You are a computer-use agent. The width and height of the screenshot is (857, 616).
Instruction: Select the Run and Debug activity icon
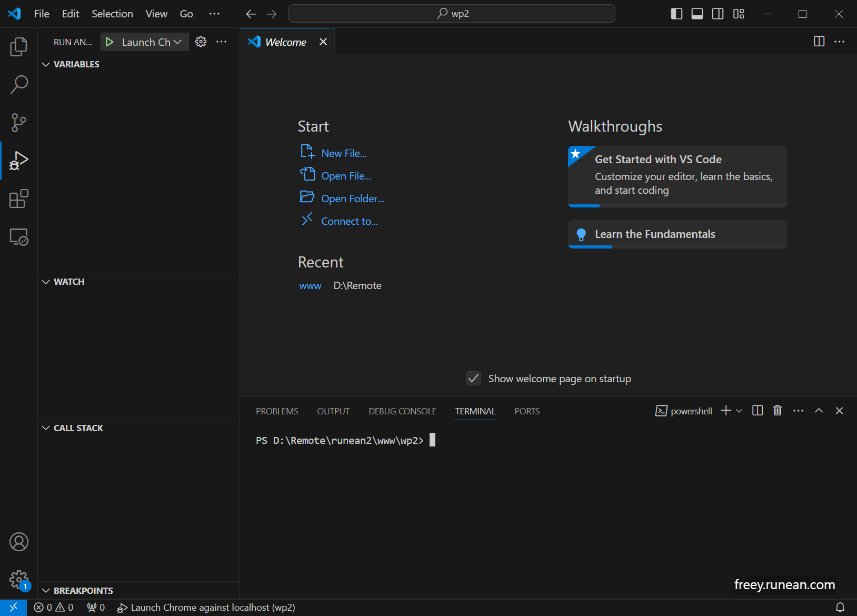point(19,161)
